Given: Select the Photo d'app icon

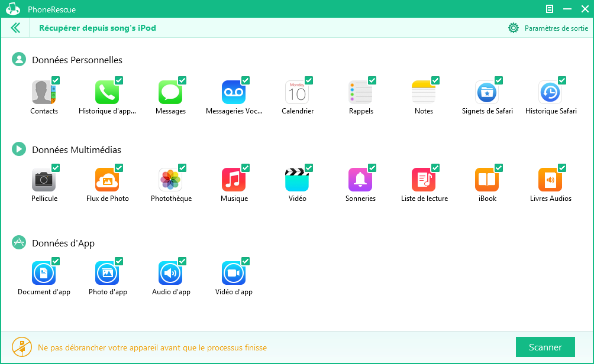Looking at the screenshot, I should tap(107, 273).
